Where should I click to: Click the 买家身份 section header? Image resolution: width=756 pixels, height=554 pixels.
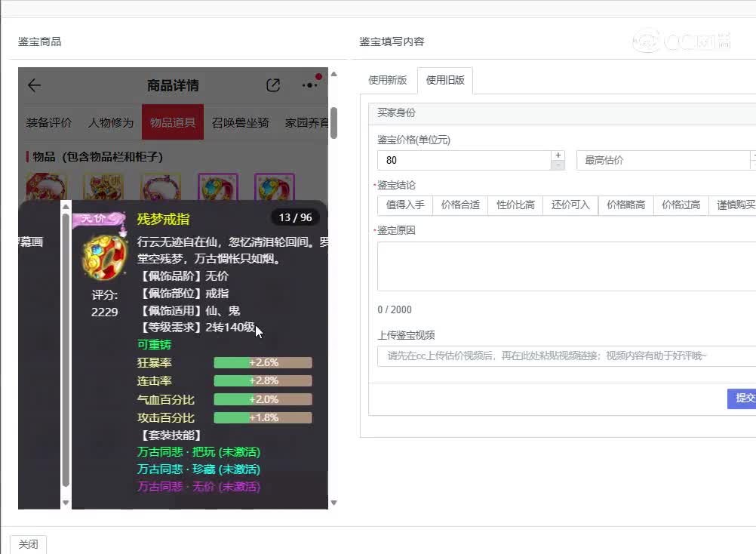[562, 113]
